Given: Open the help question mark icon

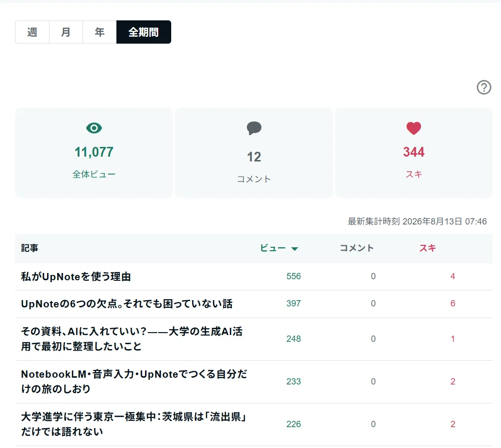Looking at the screenshot, I should [x=484, y=87].
